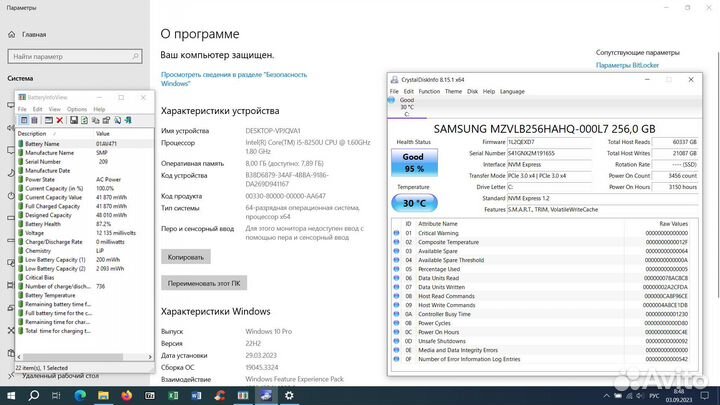Click the floppy disk save icon in BatteryInfoView
720x405 pixels.
tap(73, 120)
